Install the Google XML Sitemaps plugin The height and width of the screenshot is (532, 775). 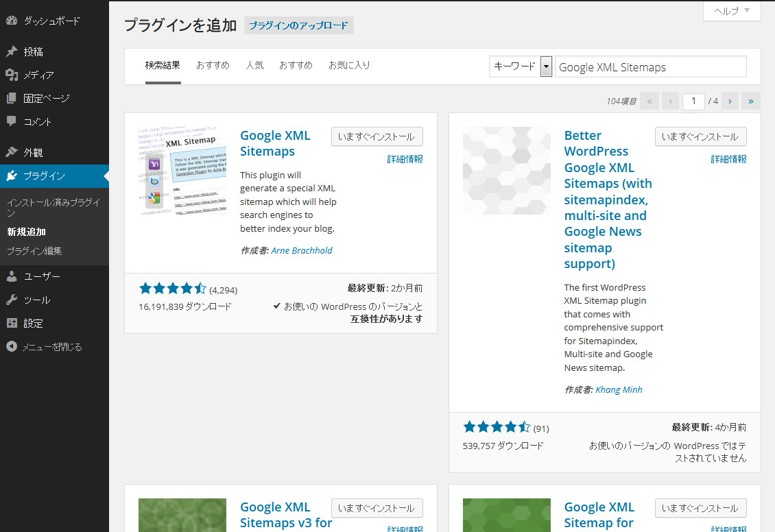point(377,137)
